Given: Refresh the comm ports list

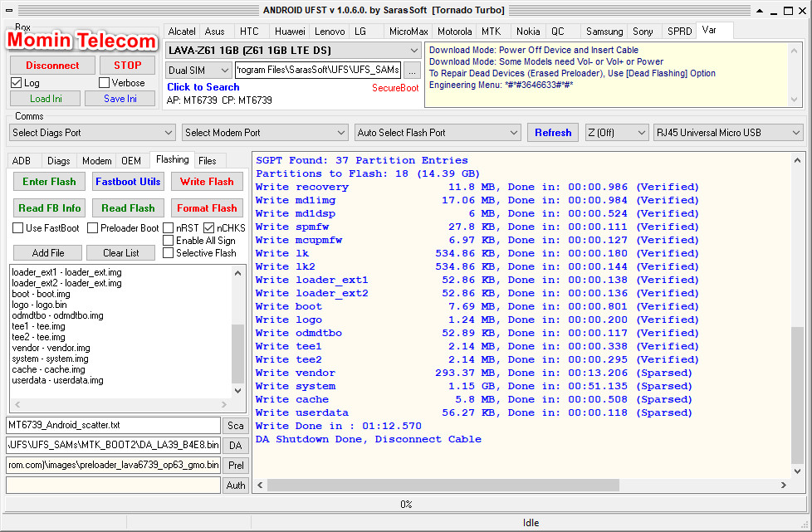Looking at the screenshot, I should (553, 133).
